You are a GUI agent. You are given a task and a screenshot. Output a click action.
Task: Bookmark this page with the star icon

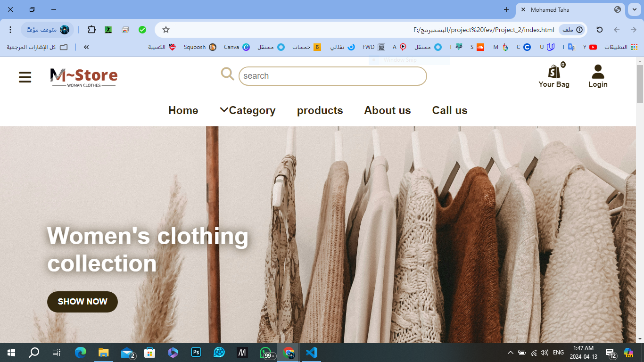[x=166, y=30]
